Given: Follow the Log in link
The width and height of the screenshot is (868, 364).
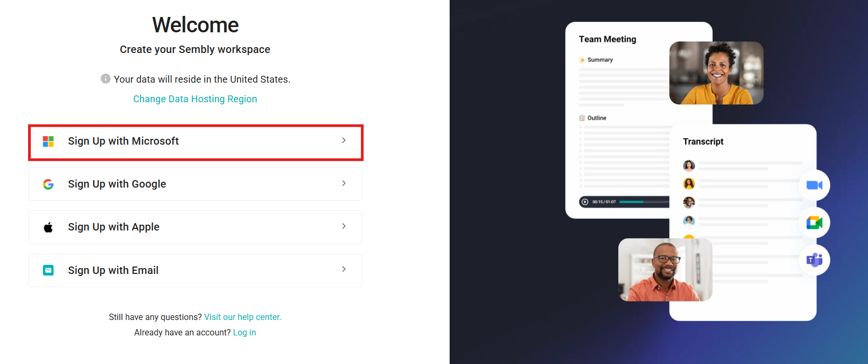Looking at the screenshot, I should point(244,332).
